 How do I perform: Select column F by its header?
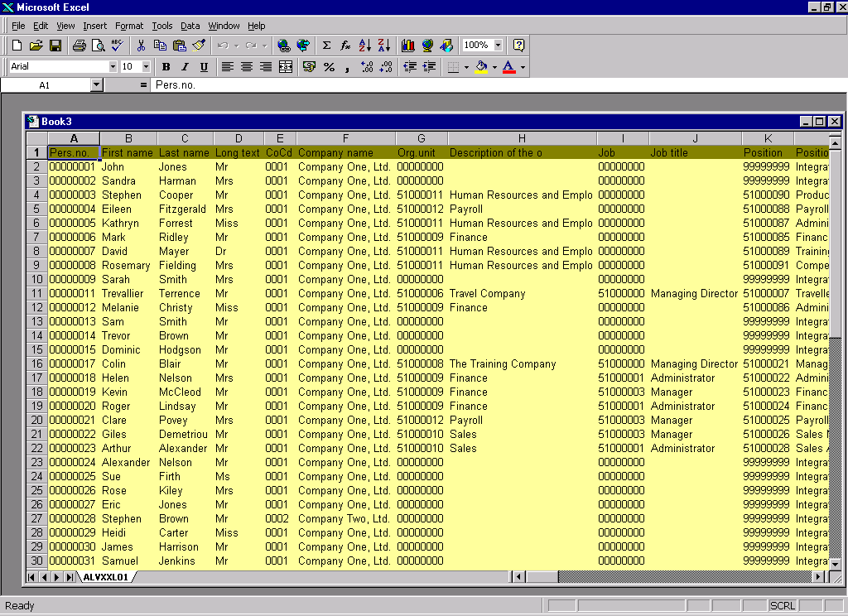(345, 138)
